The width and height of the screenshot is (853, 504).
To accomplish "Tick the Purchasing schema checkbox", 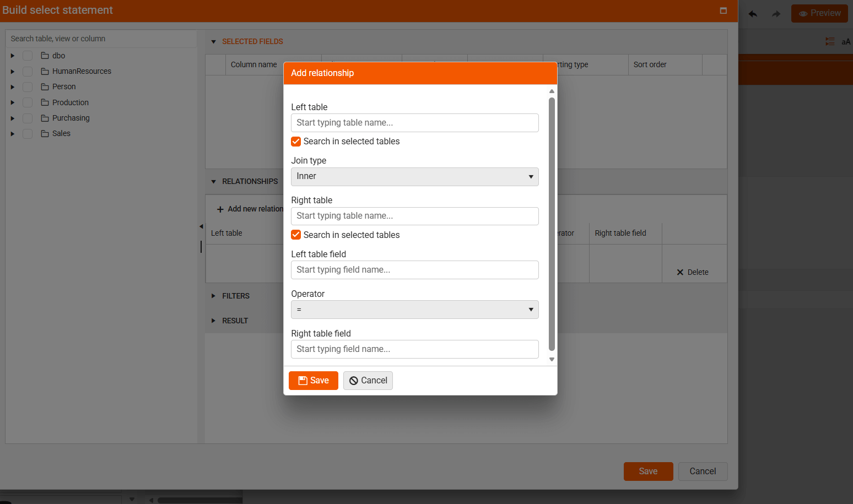I will pos(28,118).
